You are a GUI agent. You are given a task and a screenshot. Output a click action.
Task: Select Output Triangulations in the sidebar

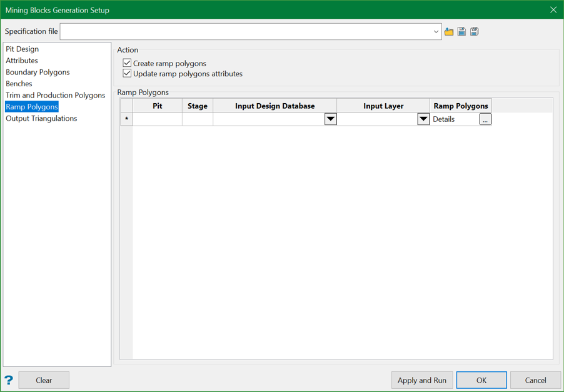point(41,118)
